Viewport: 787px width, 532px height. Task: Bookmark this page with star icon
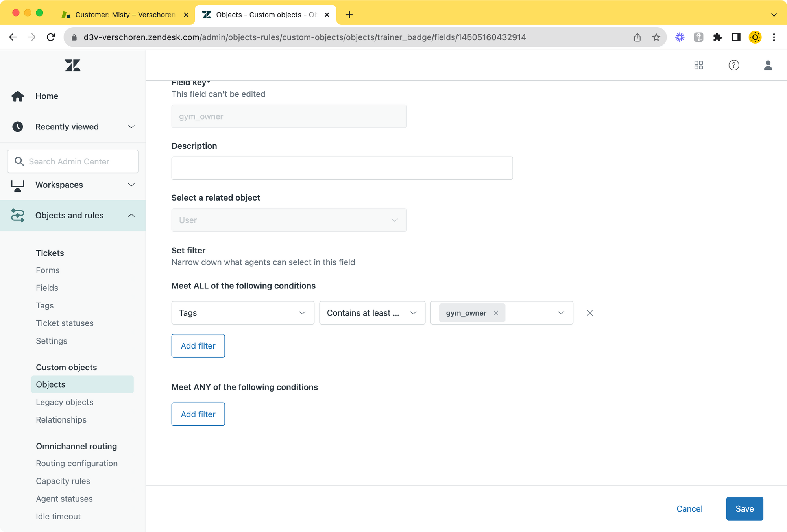click(656, 37)
